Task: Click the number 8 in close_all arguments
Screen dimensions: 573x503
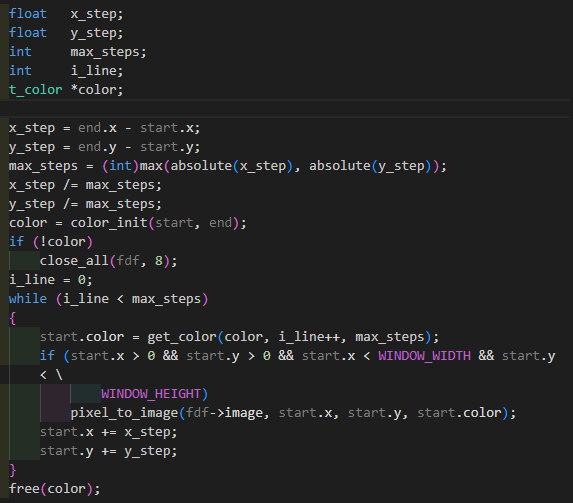Action: (159, 261)
